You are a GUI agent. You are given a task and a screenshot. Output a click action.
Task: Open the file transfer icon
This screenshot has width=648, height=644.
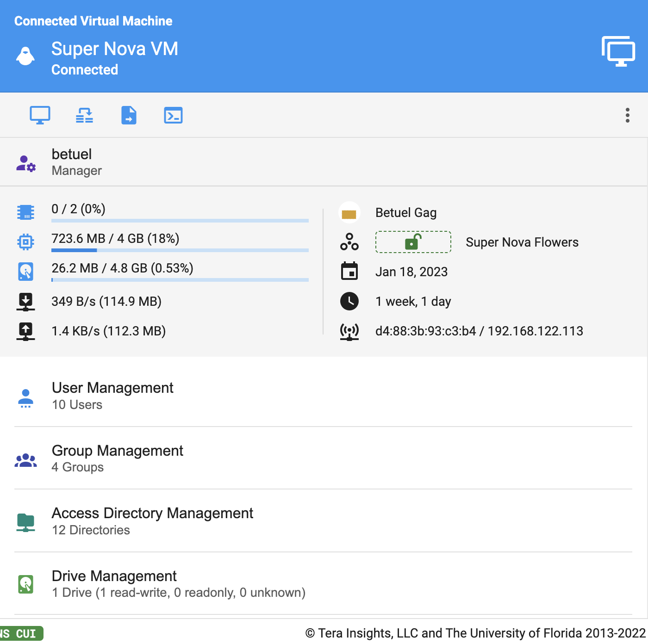[x=129, y=115]
